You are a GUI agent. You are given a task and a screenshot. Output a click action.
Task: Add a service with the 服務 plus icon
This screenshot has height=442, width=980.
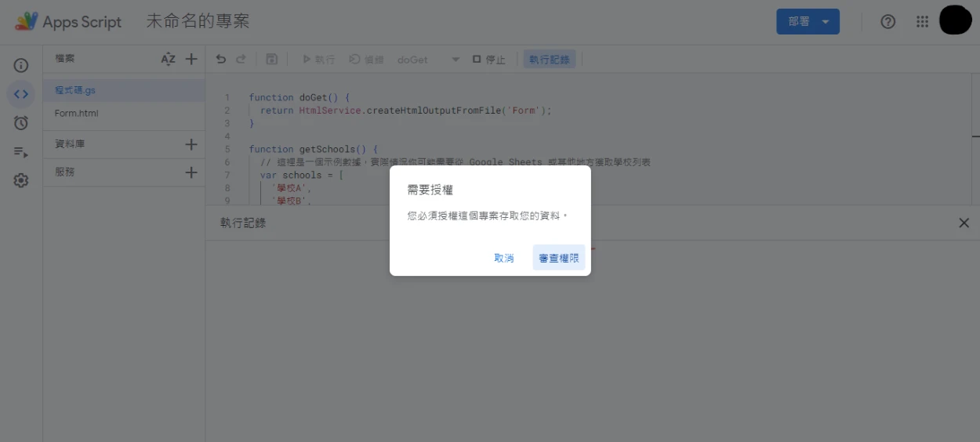[191, 172]
